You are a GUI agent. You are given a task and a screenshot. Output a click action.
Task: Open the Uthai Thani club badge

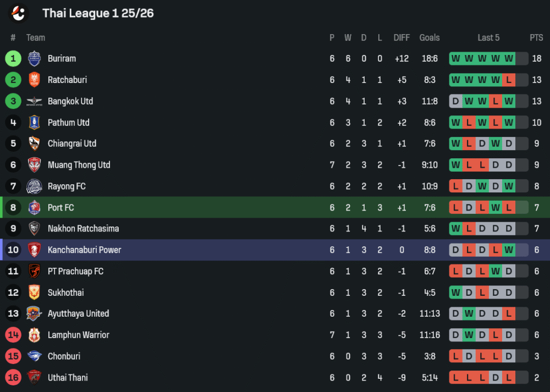34,378
